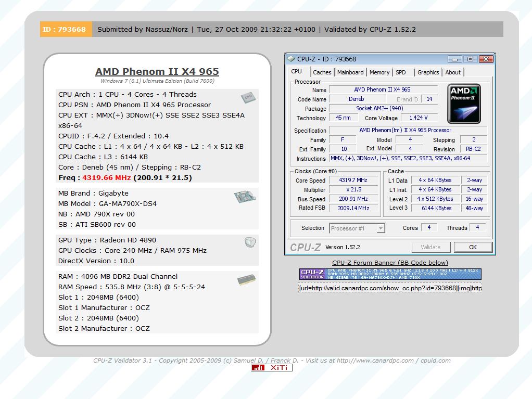Click the Ext. Family value 10
Screen dimensions: 532x399
[344, 149]
